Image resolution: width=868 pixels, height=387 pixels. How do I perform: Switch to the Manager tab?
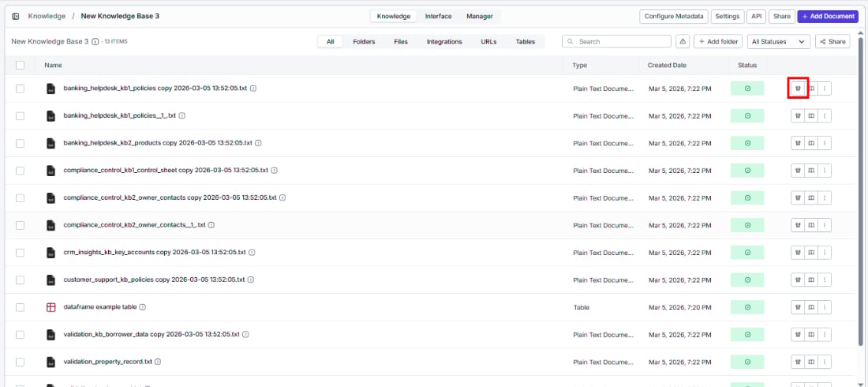(480, 16)
